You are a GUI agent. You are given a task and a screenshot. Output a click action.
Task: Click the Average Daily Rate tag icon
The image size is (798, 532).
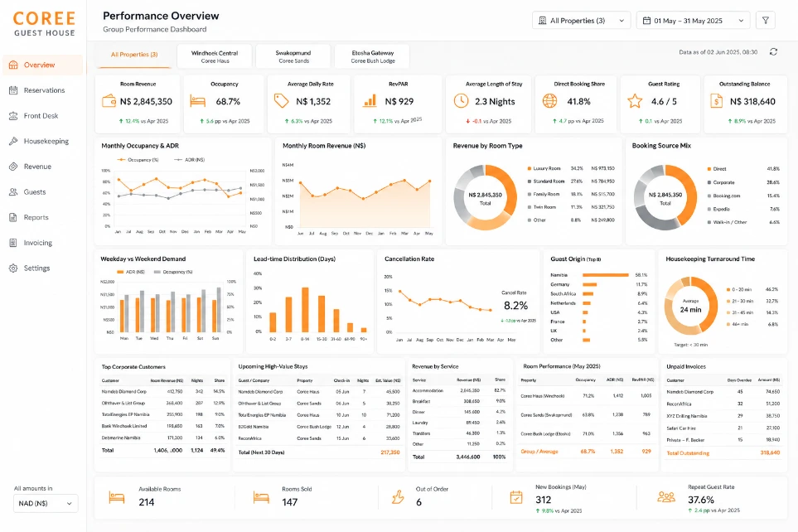point(282,101)
